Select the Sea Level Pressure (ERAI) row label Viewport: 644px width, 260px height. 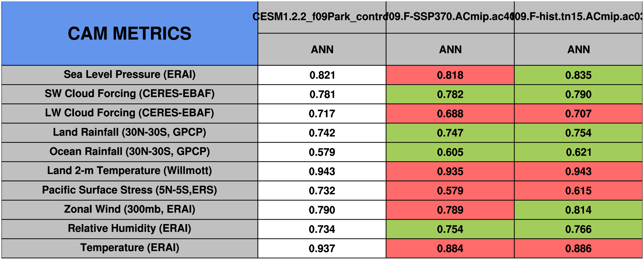pos(130,74)
